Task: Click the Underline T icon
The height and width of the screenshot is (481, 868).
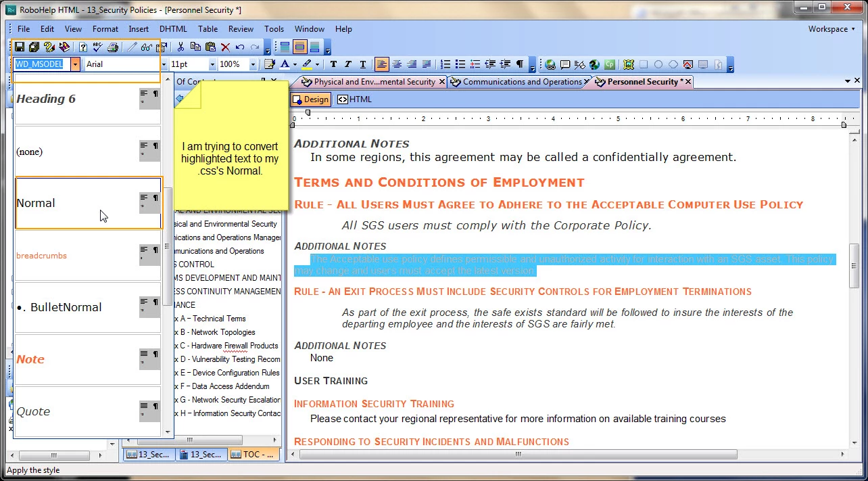Action: click(x=363, y=64)
